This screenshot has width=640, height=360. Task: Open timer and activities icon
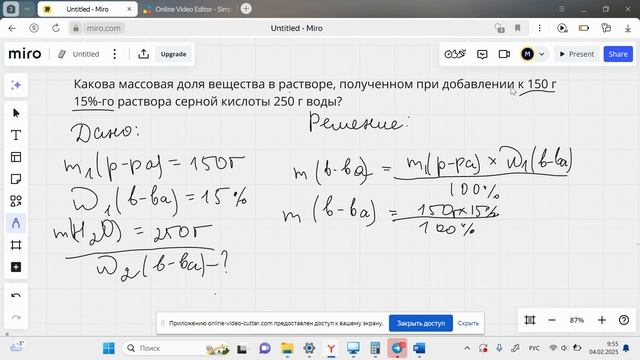coord(455,54)
